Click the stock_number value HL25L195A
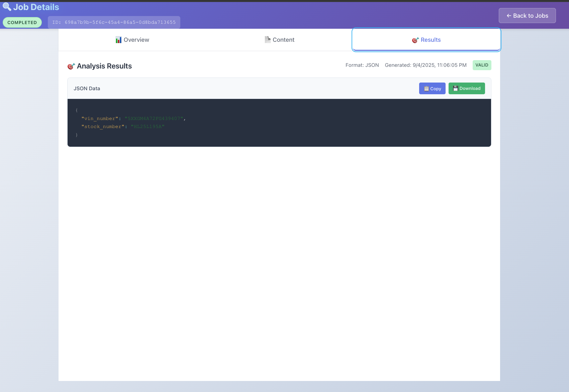 point(148,126)
